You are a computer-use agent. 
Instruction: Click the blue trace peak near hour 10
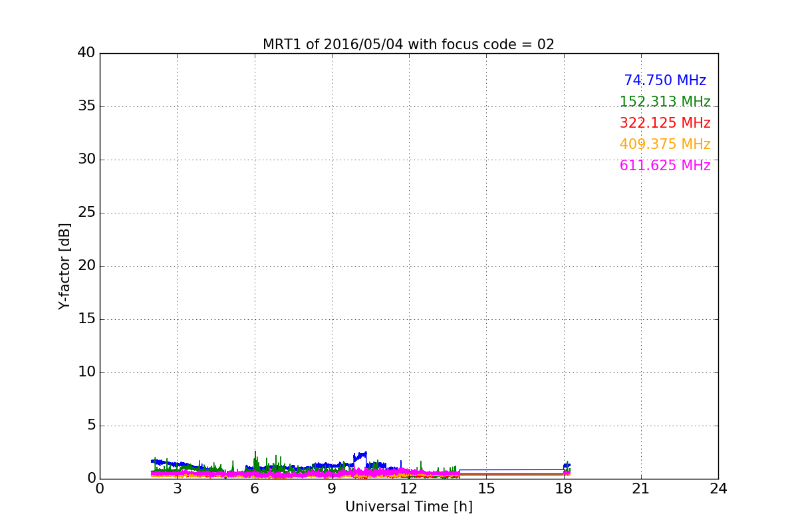point(361,456)
